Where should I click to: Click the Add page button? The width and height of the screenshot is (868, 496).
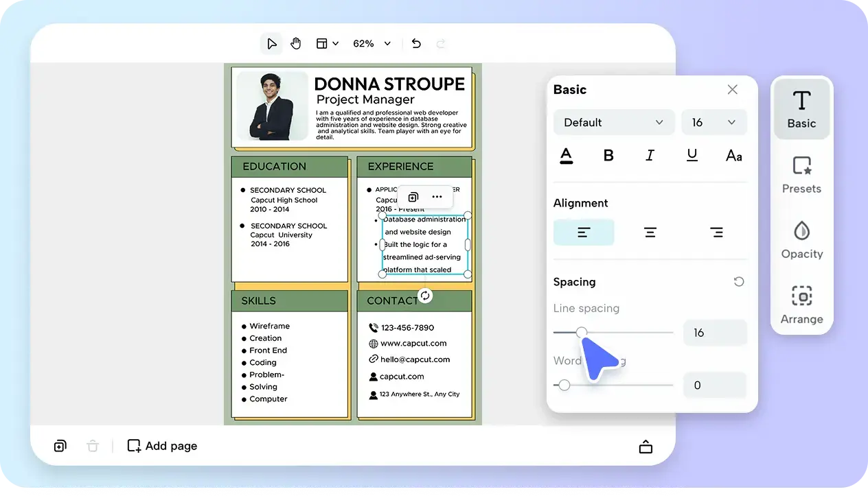pyautogui.click(x=162, y=447)
